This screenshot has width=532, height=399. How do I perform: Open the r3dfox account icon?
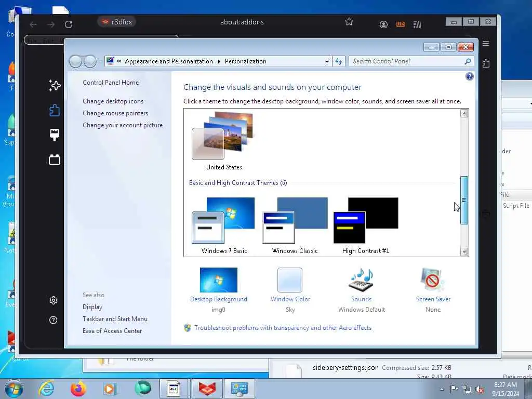(x=384, y=24)
